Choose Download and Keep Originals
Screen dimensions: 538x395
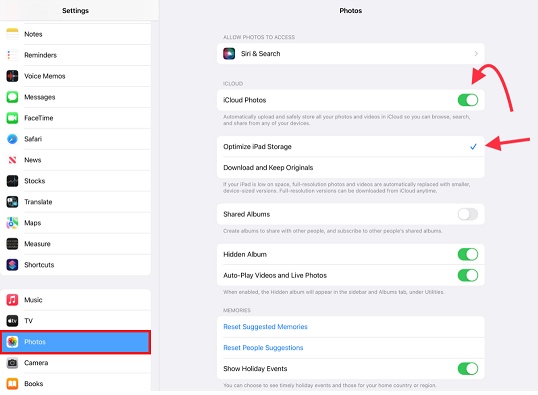351,167
